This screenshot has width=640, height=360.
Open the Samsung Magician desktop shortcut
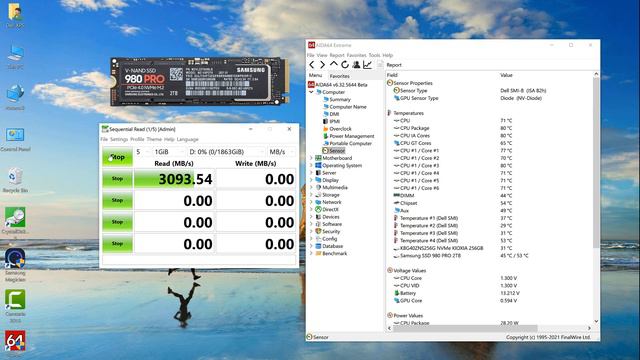pyautogui.click(x=15, y=265)
